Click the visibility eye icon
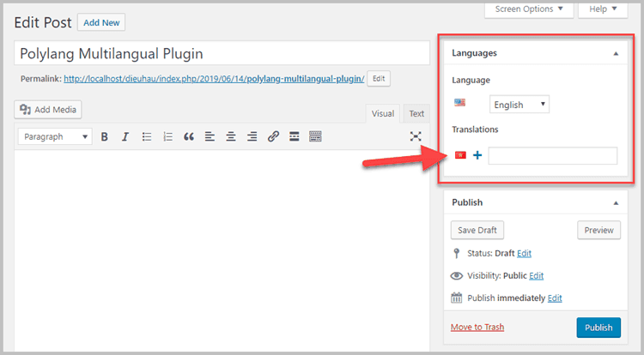The image size is (644, 355). (456, 276)
